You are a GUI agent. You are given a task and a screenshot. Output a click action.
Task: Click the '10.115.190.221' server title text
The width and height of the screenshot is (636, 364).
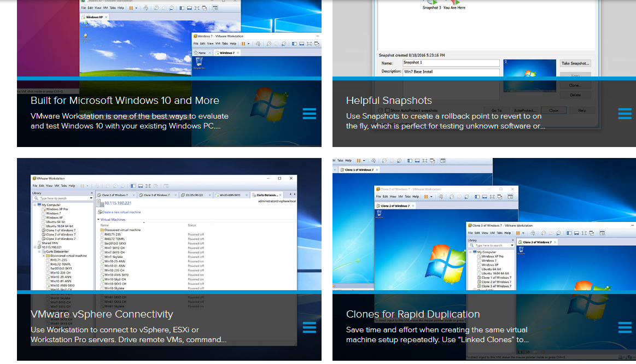point(118,203)
